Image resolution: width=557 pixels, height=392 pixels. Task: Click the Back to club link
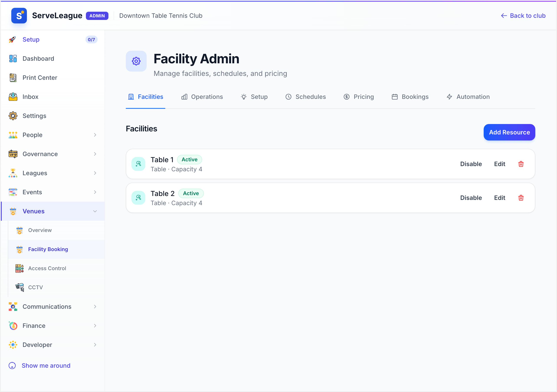pos(523,16)
